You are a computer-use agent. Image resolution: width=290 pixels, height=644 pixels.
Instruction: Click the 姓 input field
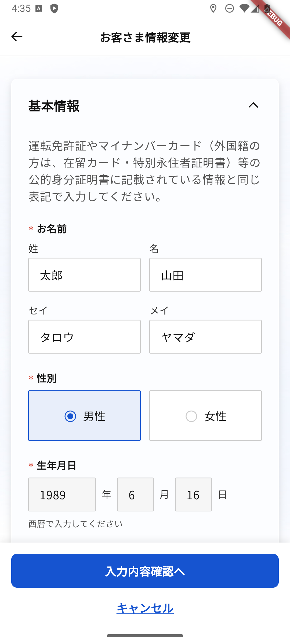click(84, 275)
